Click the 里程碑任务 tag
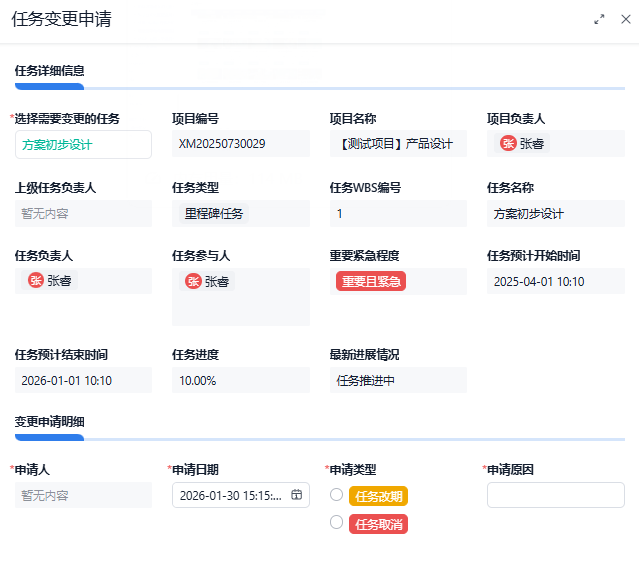The width and height of the screenshot is (639, 585). tap(214, 214)
